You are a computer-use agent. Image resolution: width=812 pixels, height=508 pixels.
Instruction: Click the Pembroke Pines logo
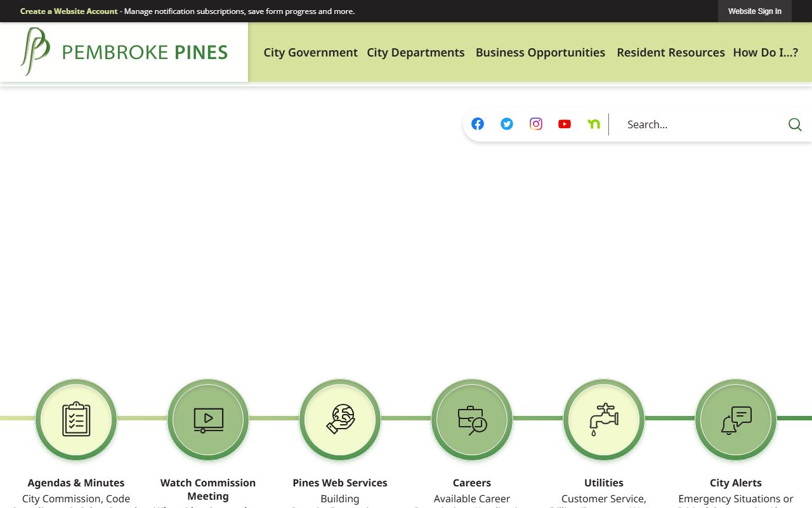click(x=124, y=52)
